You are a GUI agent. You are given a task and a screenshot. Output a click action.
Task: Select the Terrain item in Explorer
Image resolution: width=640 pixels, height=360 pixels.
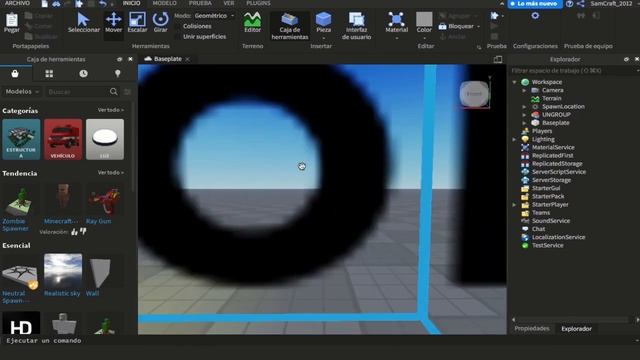pos(551,98)
